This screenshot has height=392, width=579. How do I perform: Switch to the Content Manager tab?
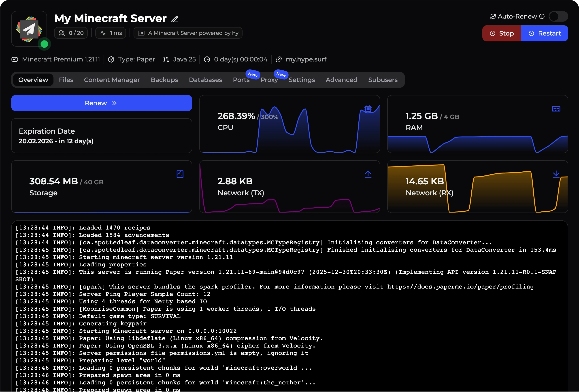pyautogui.click(x=112, y=80)
